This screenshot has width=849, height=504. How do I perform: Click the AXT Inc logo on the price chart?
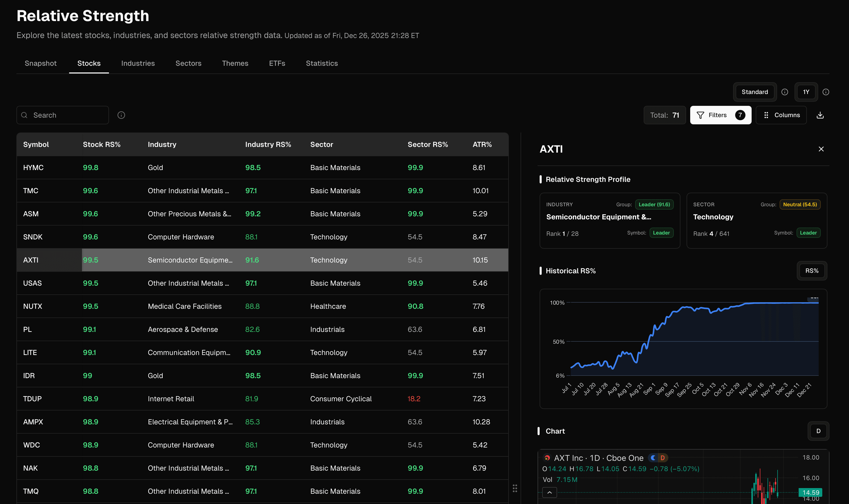(547, 458)
